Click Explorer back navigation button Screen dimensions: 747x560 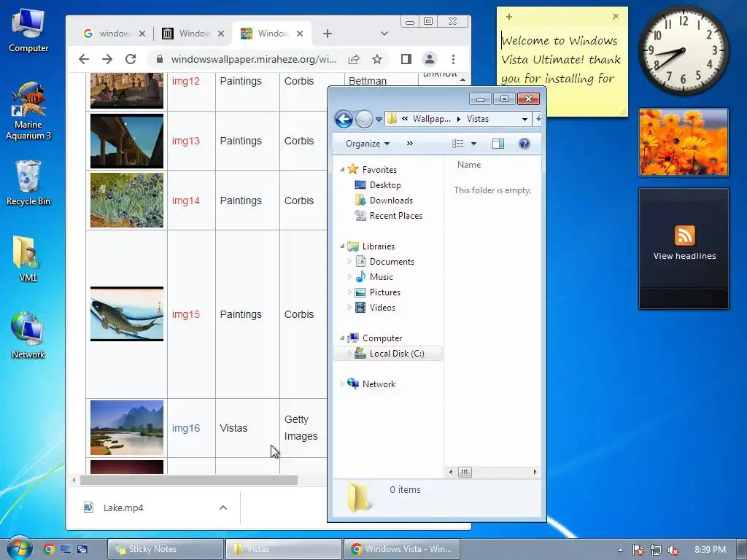344,119
